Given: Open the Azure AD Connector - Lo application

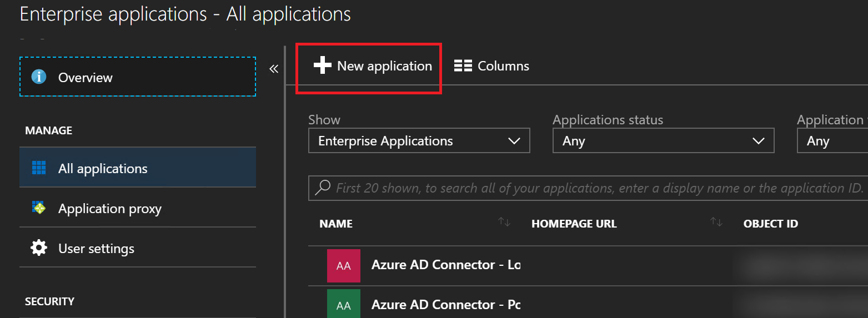Looking at the screenshot, I should pyautogui.click(x=446, y=265).
